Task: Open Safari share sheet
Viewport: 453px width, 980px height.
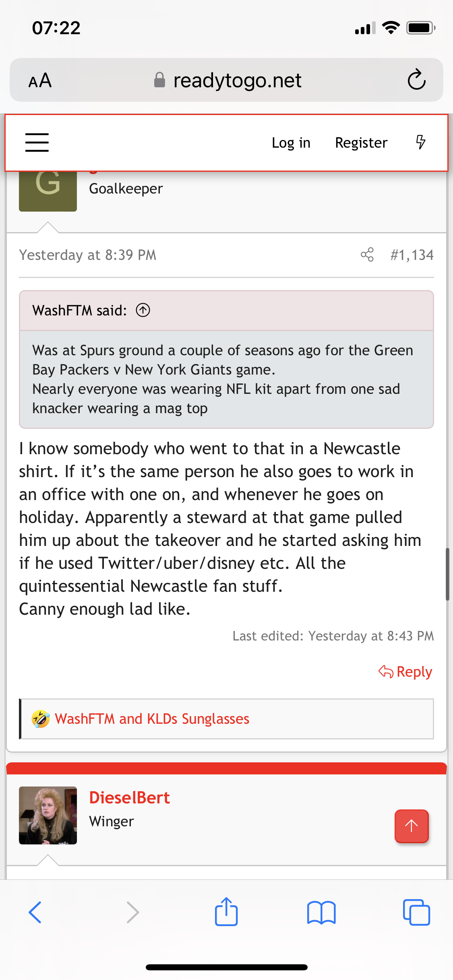Action: 226,912
